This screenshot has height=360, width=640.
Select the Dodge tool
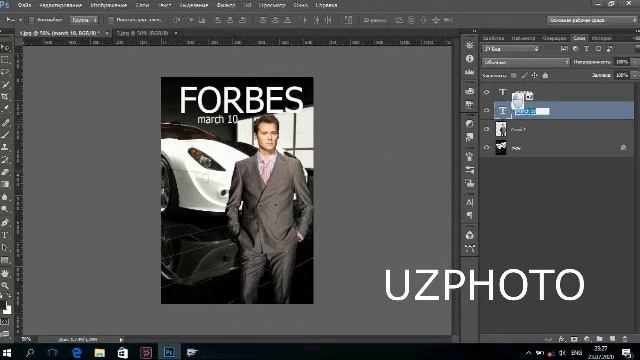pos(5,209)
